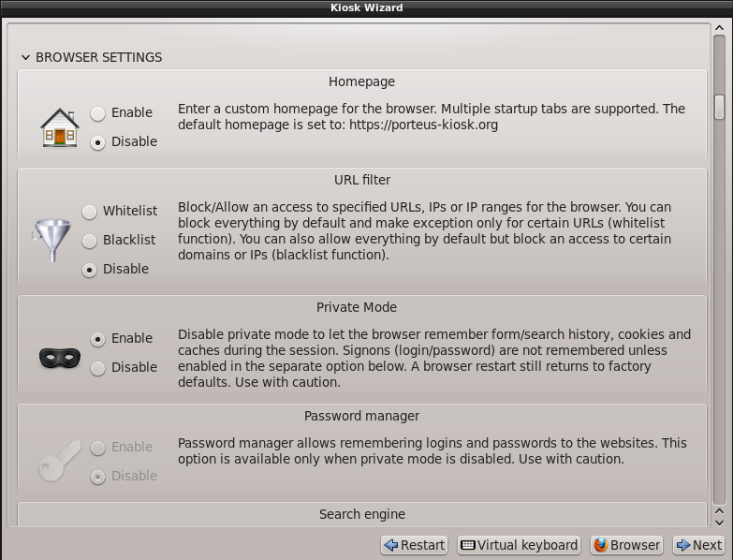Viewport: 733px width, 560px height.
Task: Click the Search engine section header
Action: 362,514
